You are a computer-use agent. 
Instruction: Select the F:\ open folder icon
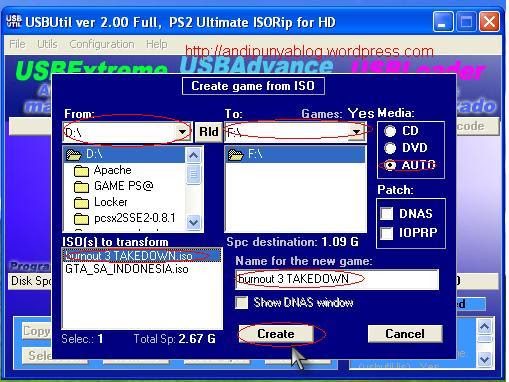(x=236, y=154)
